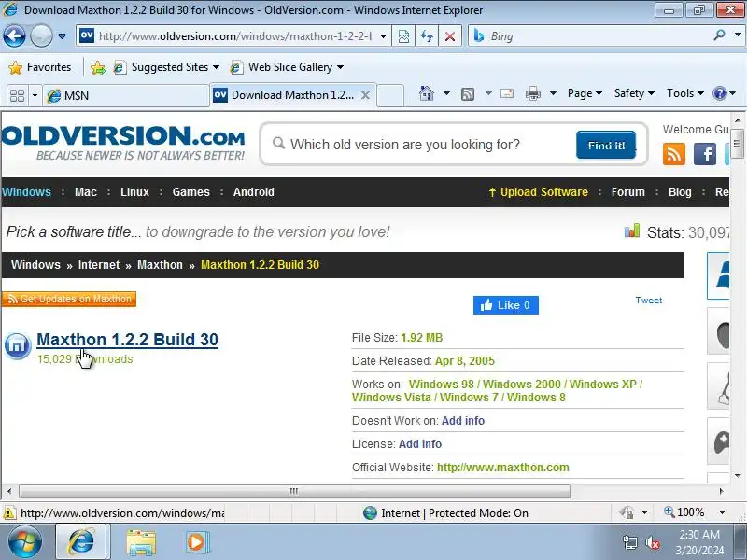Click the status bar warning icon

8,513
